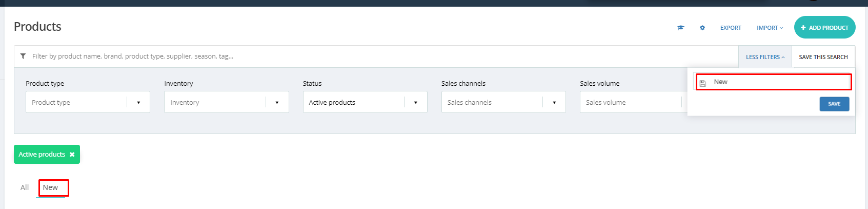Viewport: 868px width, 209px height.
Task: Collapse filters with Less Filters
Action: pos(765,57)
